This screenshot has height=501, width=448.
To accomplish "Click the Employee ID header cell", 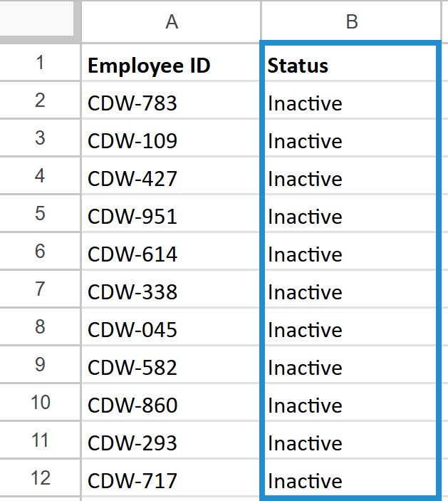I will click(171, 66).
